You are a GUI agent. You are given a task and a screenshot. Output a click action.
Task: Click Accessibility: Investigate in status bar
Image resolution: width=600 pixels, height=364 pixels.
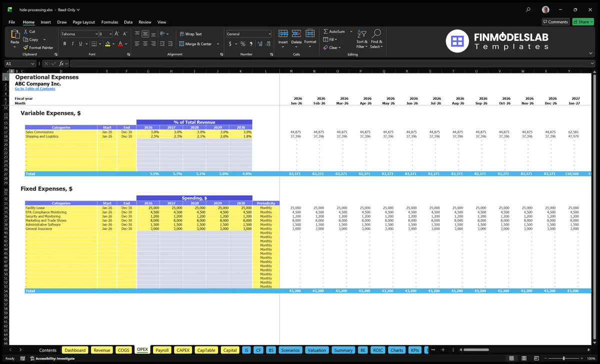[x=52, y=359]
